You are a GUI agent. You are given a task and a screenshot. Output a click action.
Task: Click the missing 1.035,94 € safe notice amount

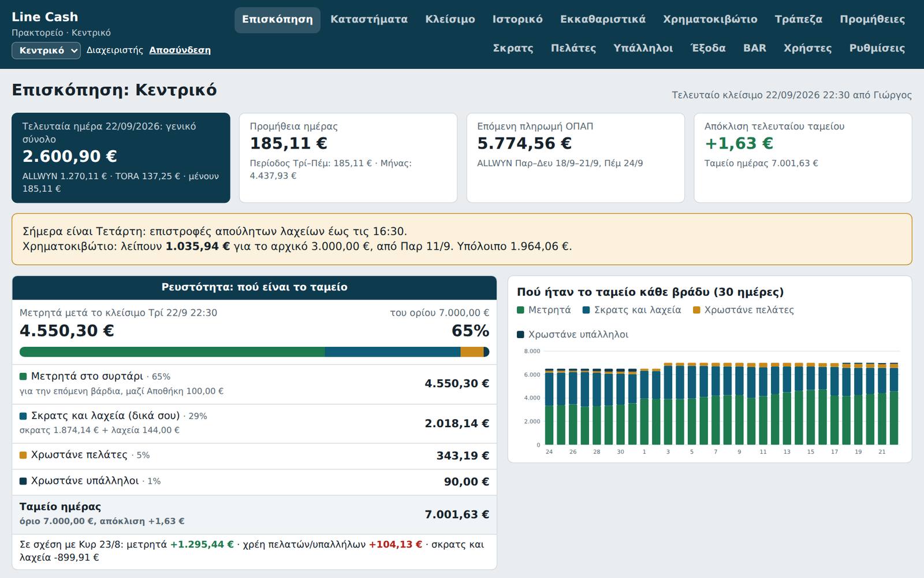[x=198, y=247]
